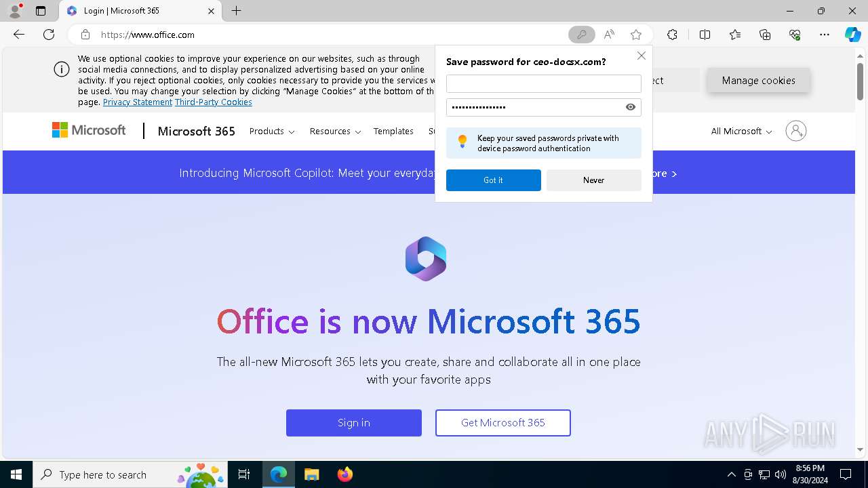Expand the All Microsoft dropdown

[x=741, y=131]
